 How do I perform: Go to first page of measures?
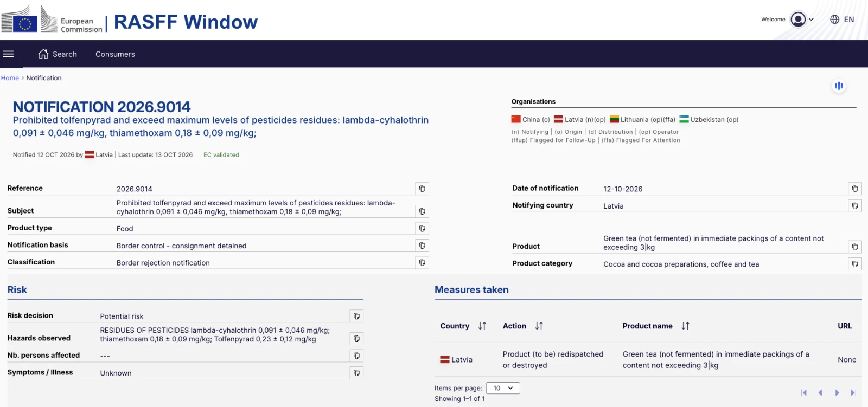[804, 392]
